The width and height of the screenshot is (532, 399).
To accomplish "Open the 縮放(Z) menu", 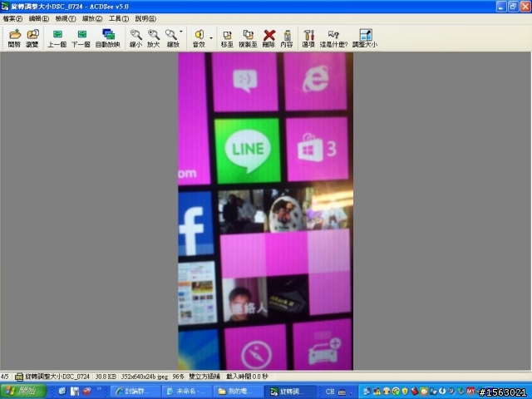I will point(92,18).
